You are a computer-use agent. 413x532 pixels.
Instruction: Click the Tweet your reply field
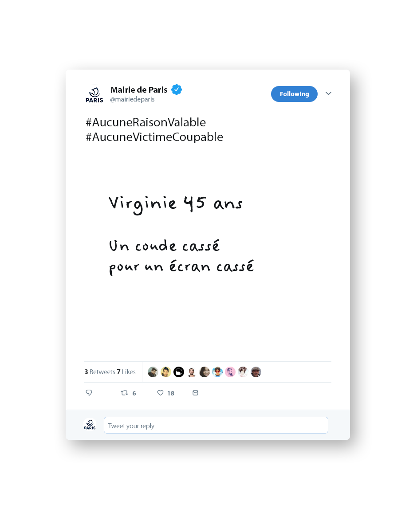pyautogui.click(x=216, y=425)
